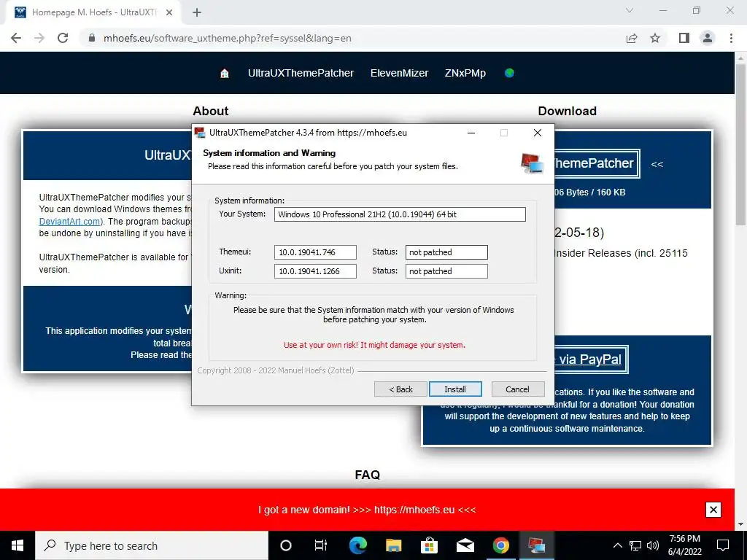Switch to Chrome on the taskbar
Screen dimensions: 747x560
pos(500,545)
